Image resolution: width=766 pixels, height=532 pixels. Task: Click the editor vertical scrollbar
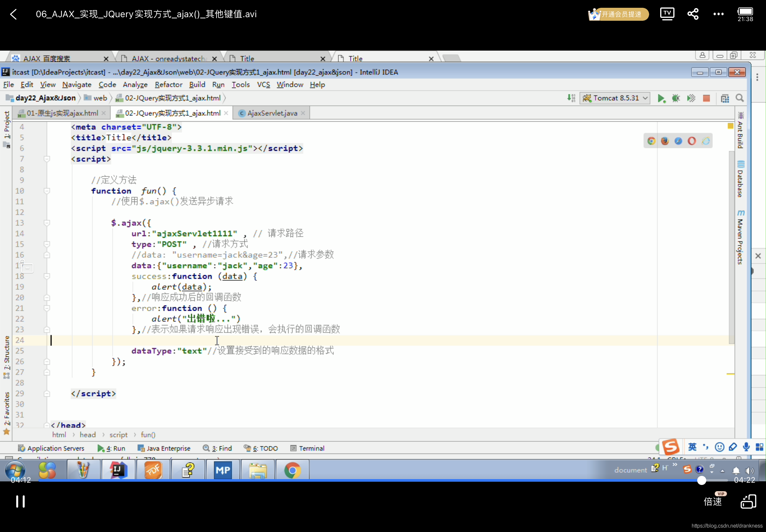[732, 247]
